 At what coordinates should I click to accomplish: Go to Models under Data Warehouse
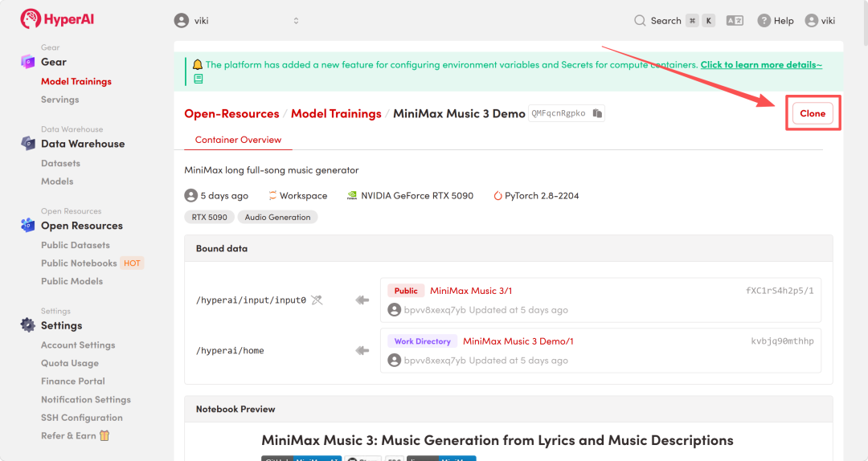[x=57, y=181]
